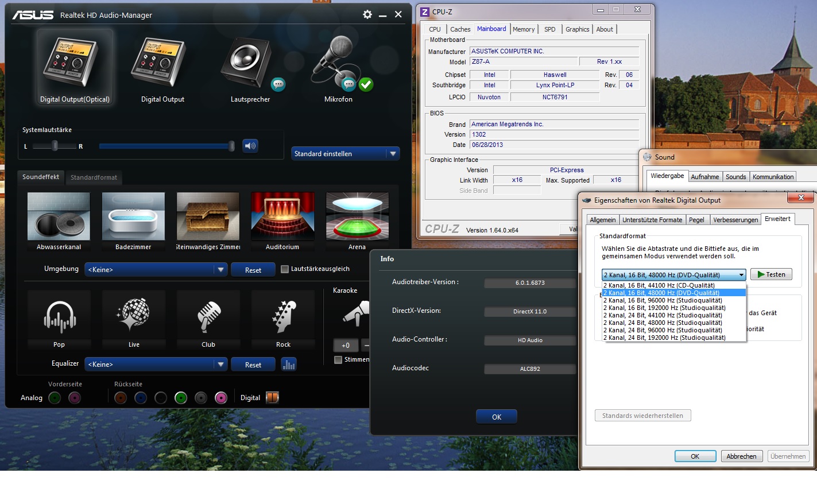The image size is (817, 504).
Task: Toggle the Stimmen checkbox under Karaoke
Action: click(338, 360)
